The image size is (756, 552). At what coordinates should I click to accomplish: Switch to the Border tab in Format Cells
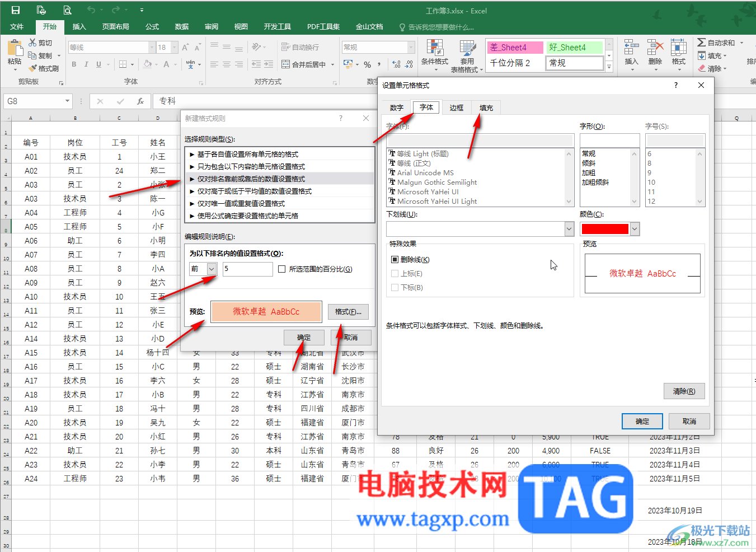pyautogui.click(x=457, y=107)
